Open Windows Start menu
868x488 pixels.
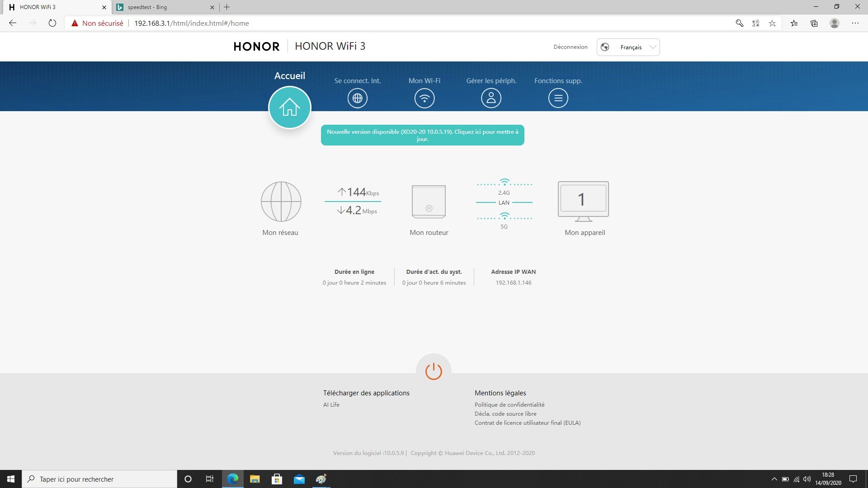pos(11,479)
